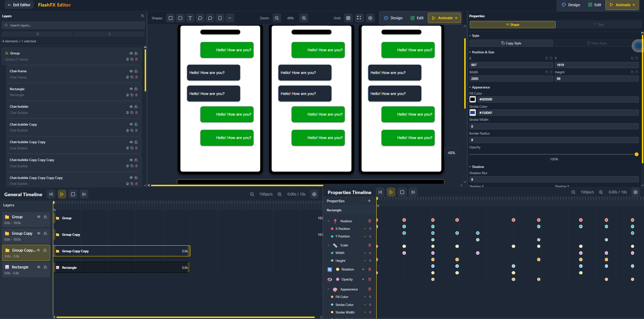Switch to Design mode in top bar

coord(571,5)
